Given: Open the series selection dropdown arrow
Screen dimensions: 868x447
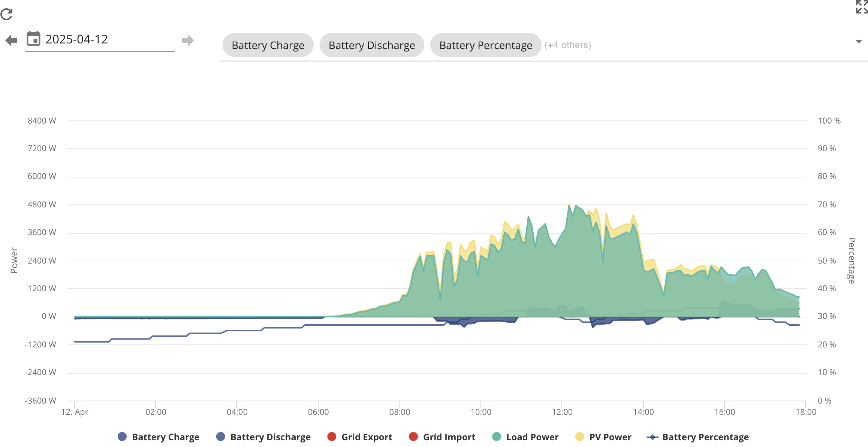Looking at the screenshot, I should (859, 42).
